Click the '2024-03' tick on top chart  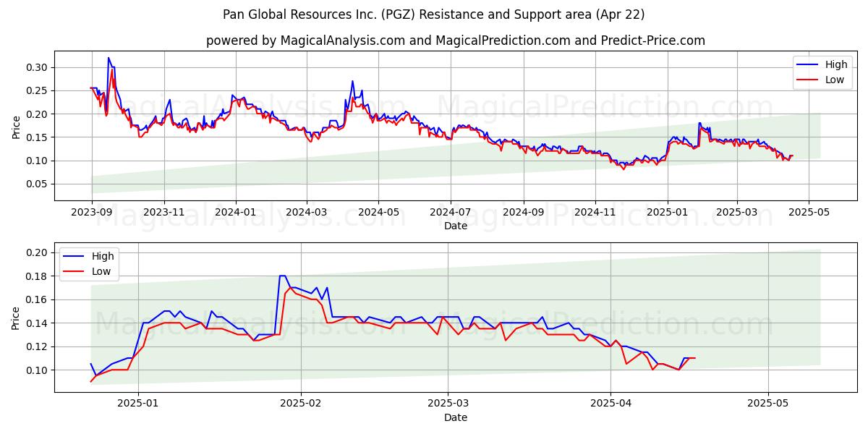tap(307, 211)
